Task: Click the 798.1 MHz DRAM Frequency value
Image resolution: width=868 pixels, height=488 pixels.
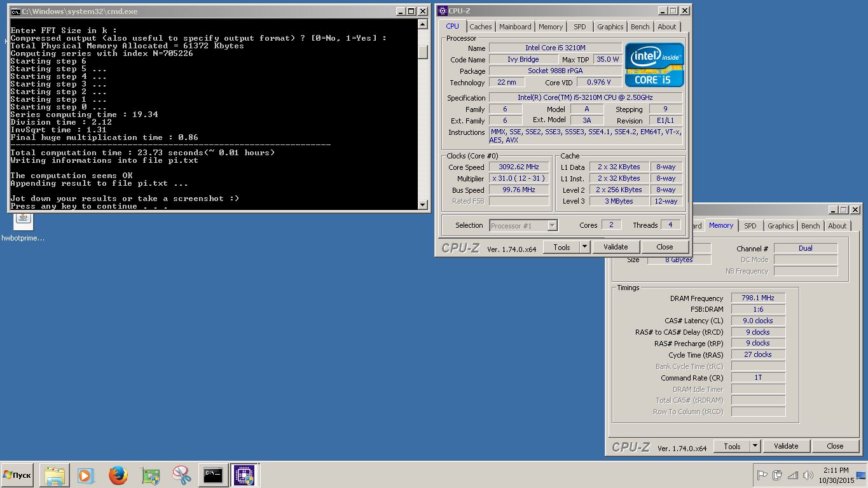Action: [x=758, y=298]
